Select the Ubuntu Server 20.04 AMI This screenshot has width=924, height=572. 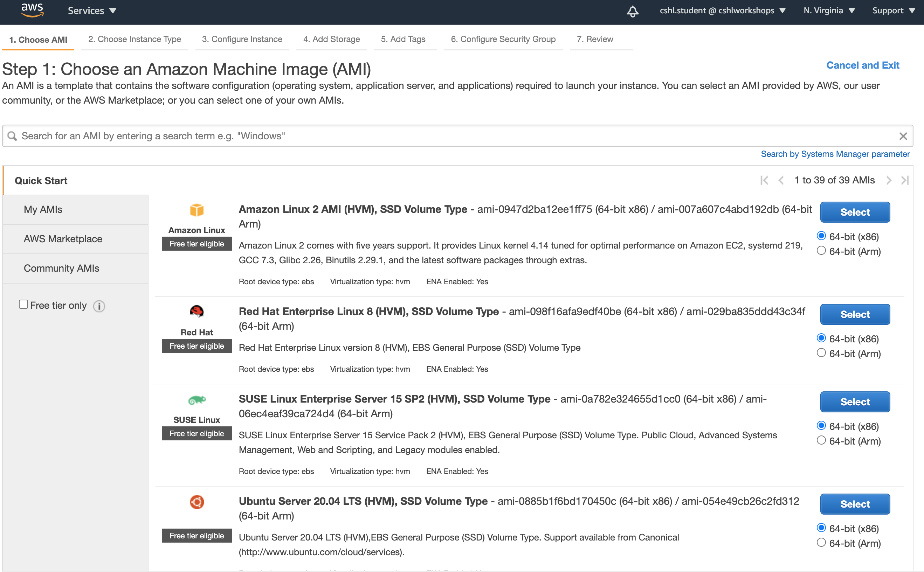pos(855,504)
